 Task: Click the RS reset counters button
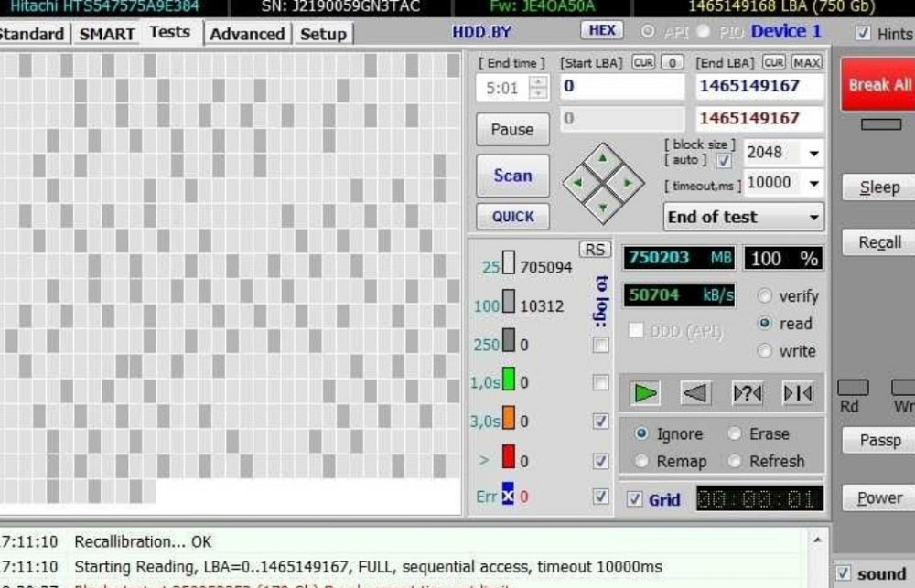595,250
